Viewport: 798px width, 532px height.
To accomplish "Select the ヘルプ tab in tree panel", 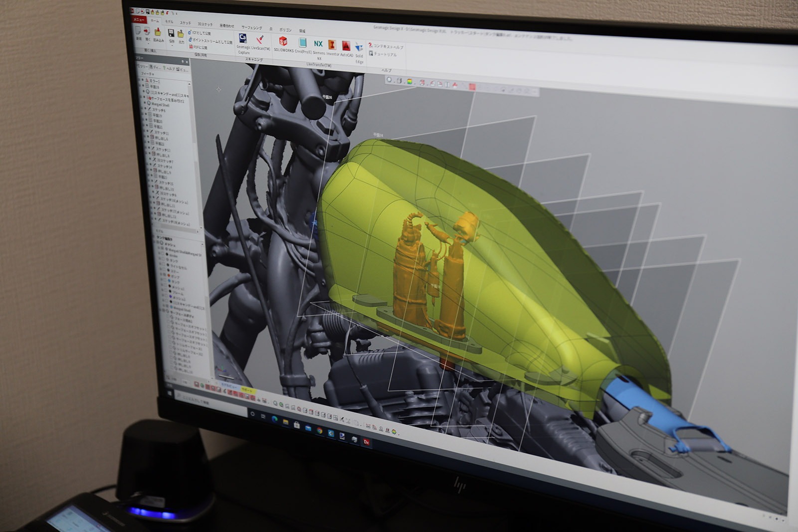I will click(170, 69).
